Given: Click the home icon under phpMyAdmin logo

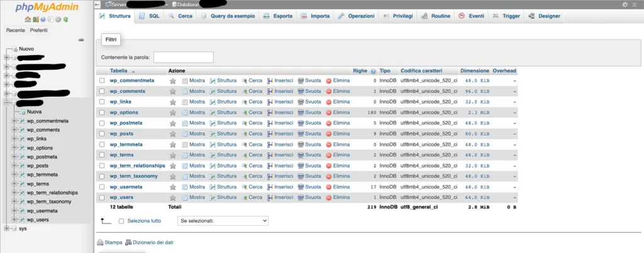Looking at the screenshot, I should [x=28, y=19].
